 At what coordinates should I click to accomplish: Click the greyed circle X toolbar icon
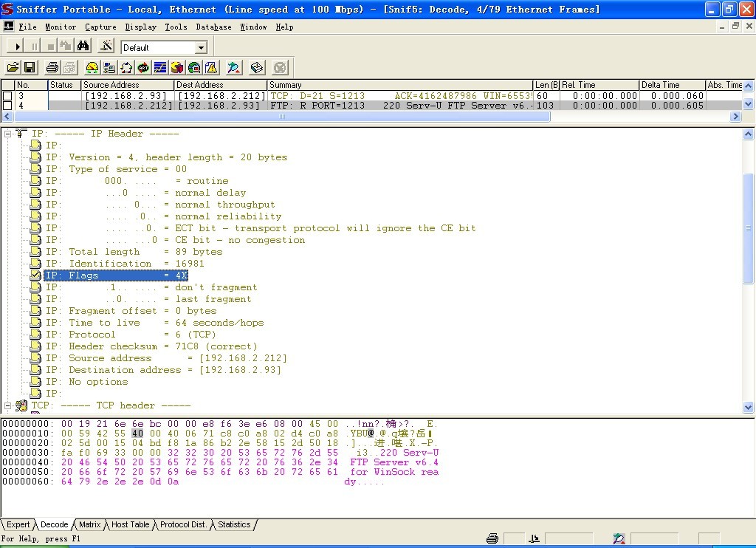coord(280,67)
